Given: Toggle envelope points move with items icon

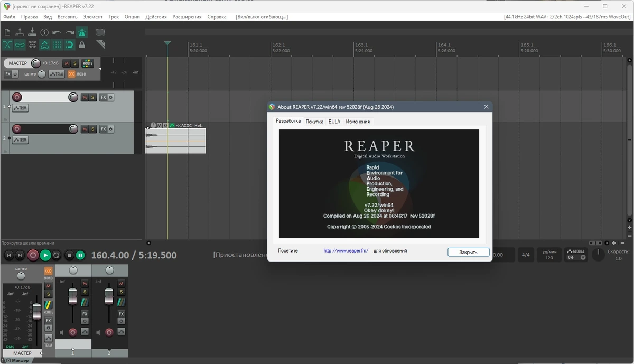Looking at the screenshot, I should coord(44,45).
